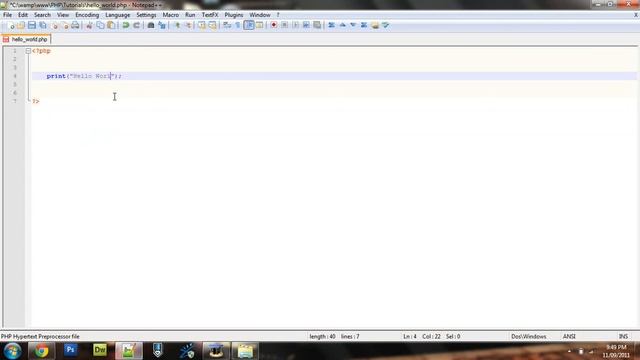Open the Replace dialog icon
This screenshot has height=360, width=640.
pyautogui.click(x=162, y=25)
